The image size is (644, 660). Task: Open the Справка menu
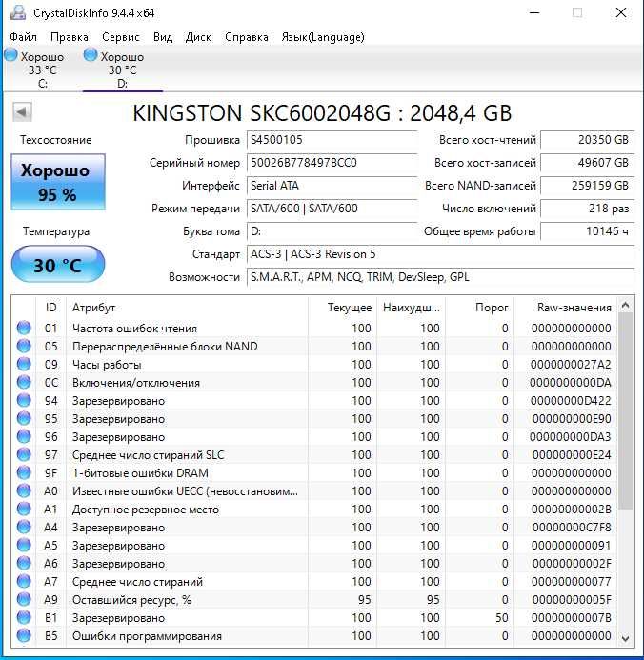pos(246,37)
